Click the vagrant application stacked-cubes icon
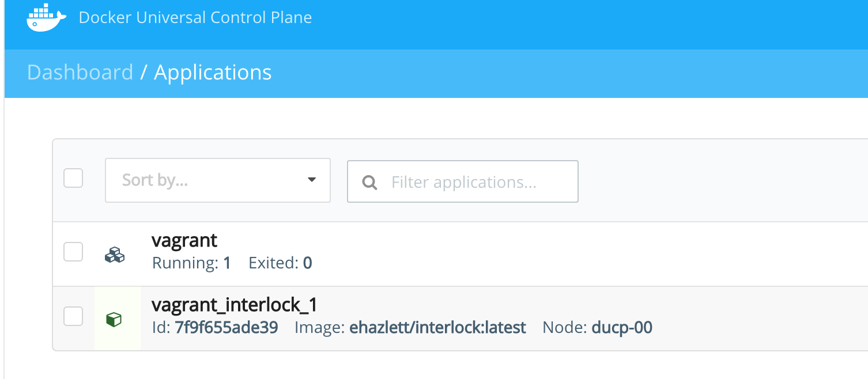Viewport: 868px width, 379px height. [x=114, y=255]
